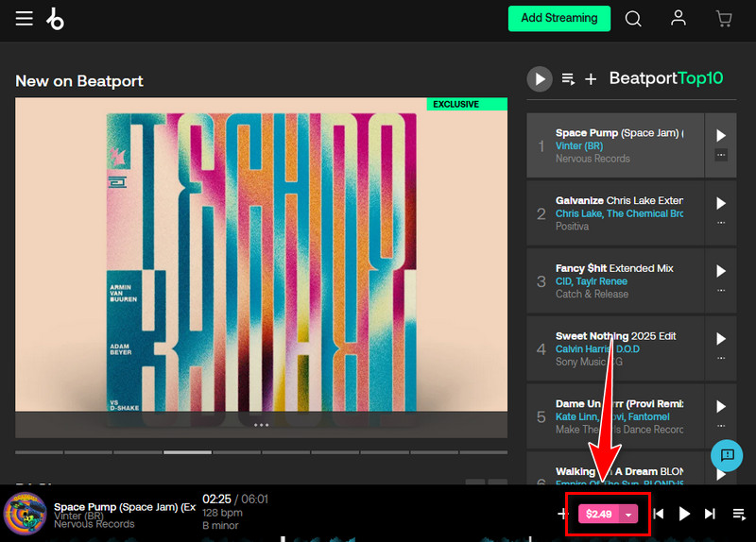Play Galvanize Chris Lake track

pyautogui.click(x=721, y=203)
